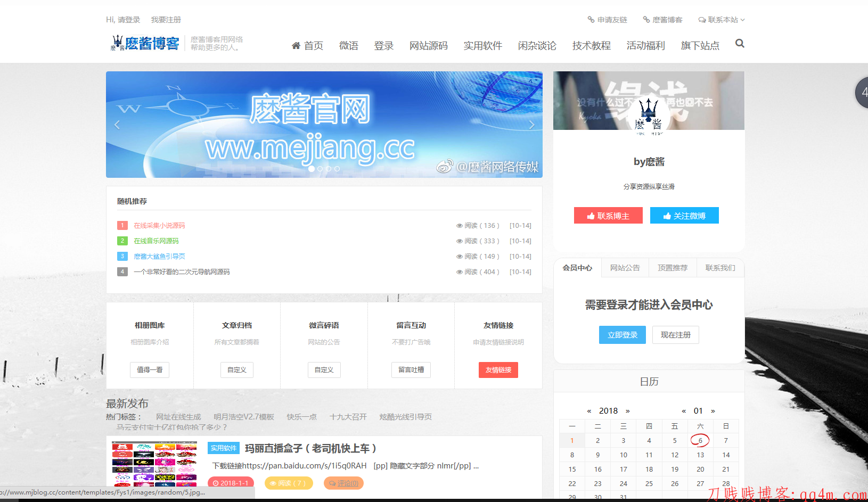Select the fourth carousel dot indicator
Screen dimensions: 868x502
click(337, 169)
